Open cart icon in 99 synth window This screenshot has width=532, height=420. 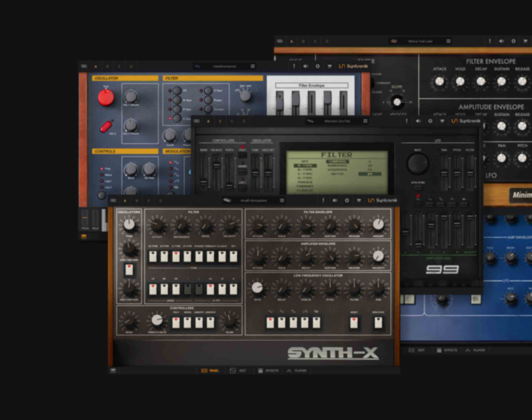point(442,121)
